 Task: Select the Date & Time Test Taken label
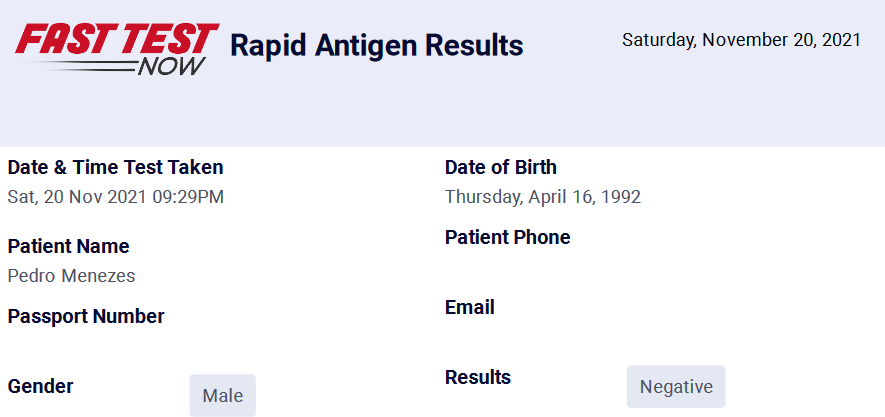(115, 168)
